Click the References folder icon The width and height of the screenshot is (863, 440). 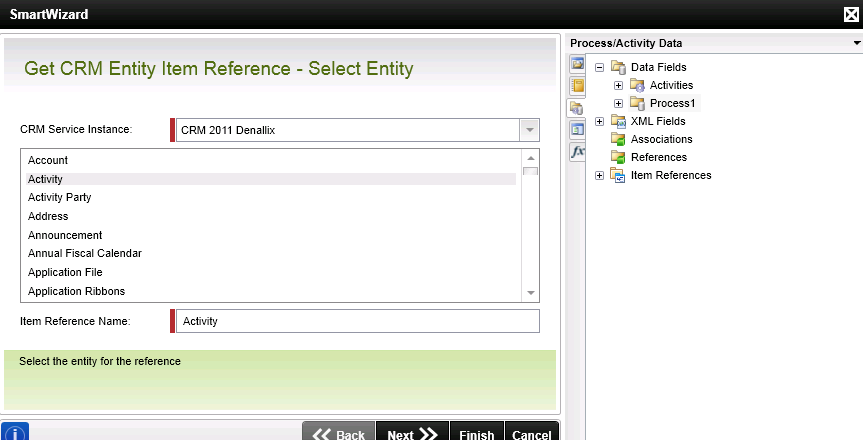click(618, 157)
